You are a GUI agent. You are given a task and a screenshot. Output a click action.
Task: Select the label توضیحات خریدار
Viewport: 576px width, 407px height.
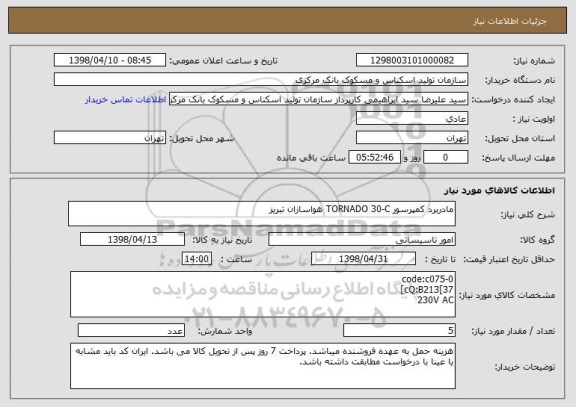coord(525,367)
